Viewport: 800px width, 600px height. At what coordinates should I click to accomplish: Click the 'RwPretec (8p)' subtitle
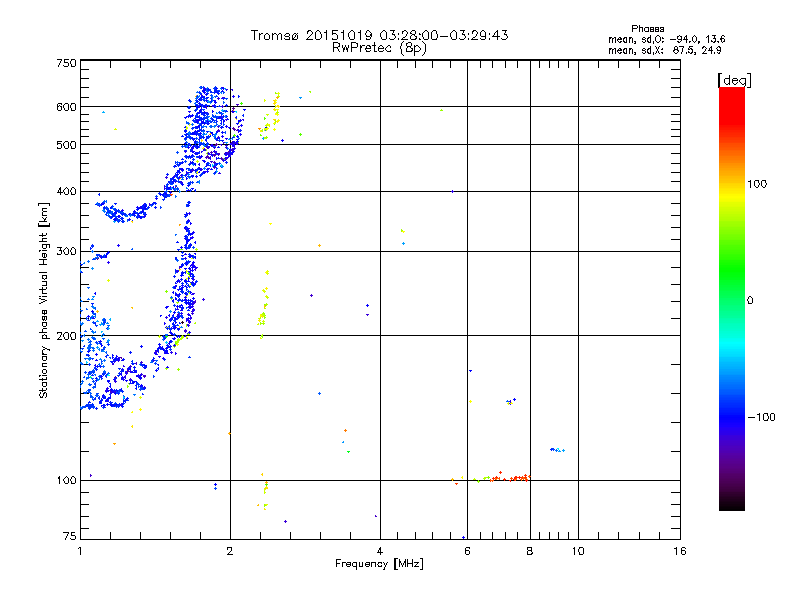click(379, 48)
